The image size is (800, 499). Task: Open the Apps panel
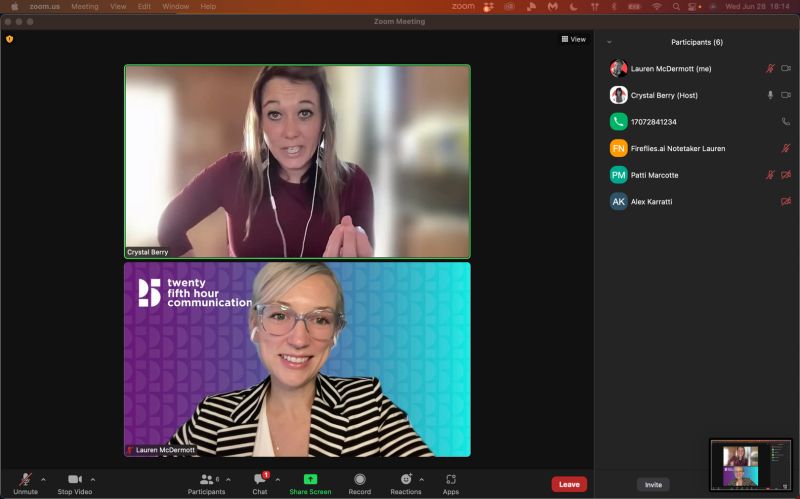coord(451,483)
